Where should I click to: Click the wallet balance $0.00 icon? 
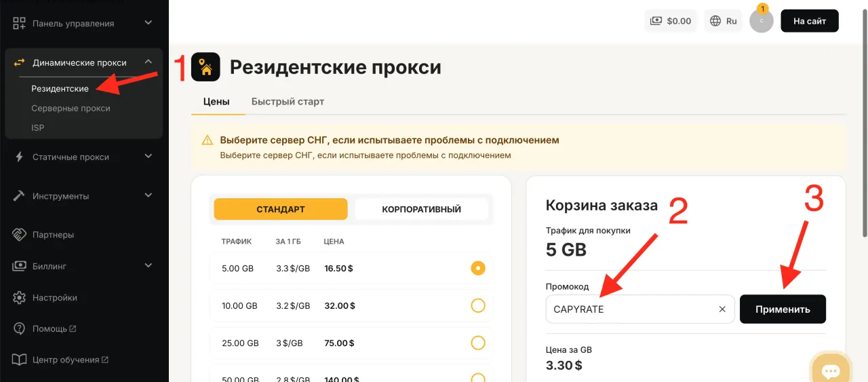656,21
